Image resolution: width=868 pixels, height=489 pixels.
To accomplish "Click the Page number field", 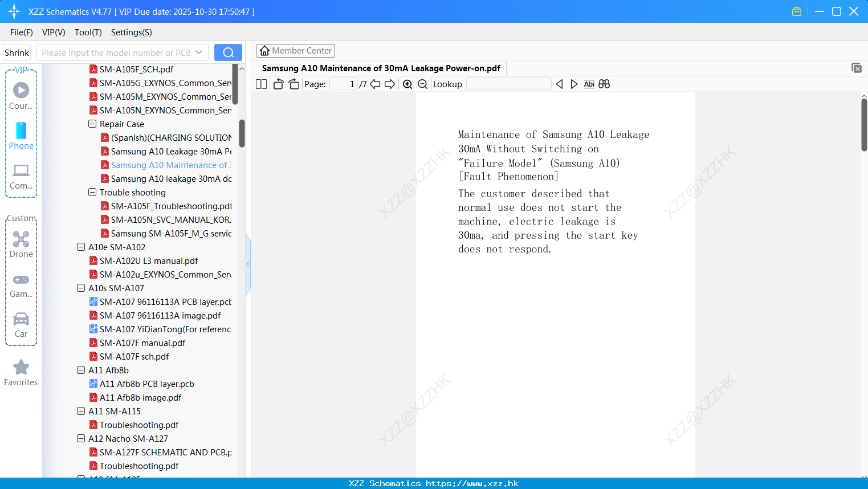I will pyautogui.click(x=343, y=84).
